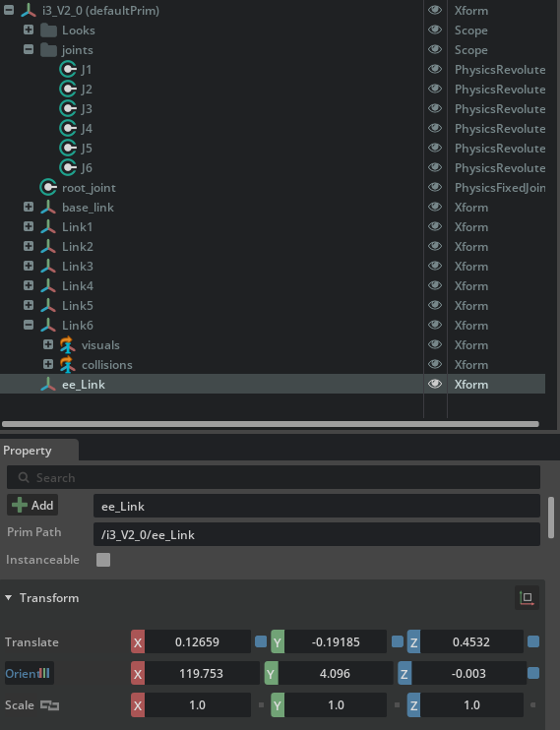Click Translate X blue override indicator

click(x=261, y=642)
